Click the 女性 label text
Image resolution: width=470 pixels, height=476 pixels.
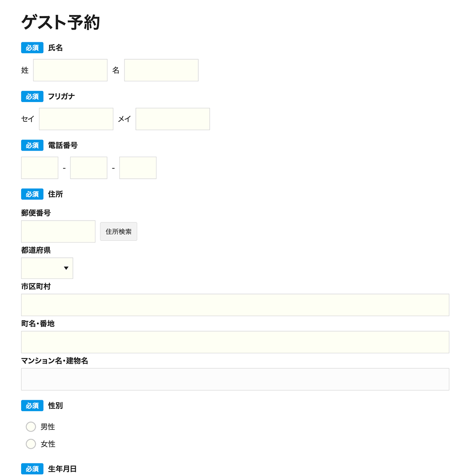click(48, 444)
